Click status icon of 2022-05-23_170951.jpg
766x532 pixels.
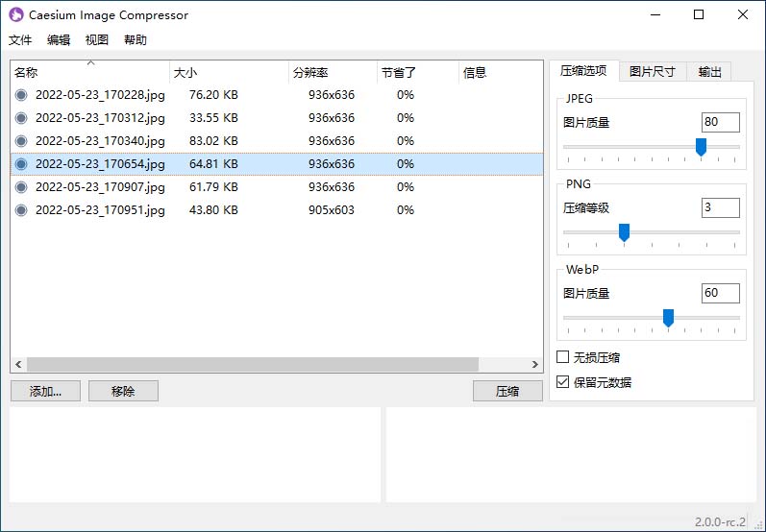[21, 210]
